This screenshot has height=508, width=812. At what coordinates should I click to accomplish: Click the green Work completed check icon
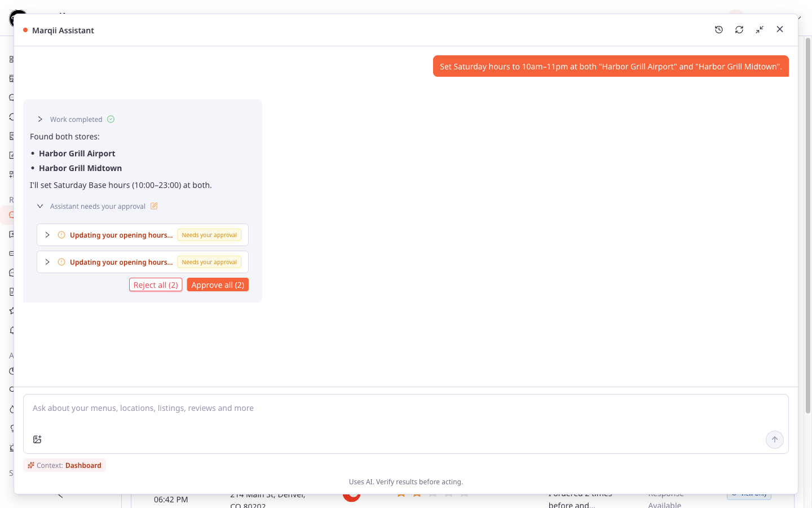(x=111, y=119)
